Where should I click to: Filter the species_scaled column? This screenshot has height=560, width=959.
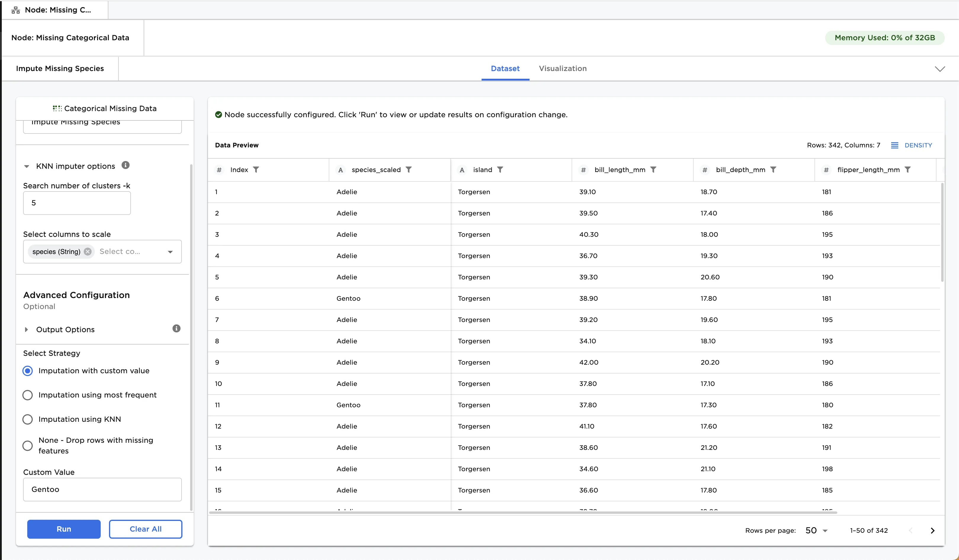pyautogui.click(x=408, y=170)
